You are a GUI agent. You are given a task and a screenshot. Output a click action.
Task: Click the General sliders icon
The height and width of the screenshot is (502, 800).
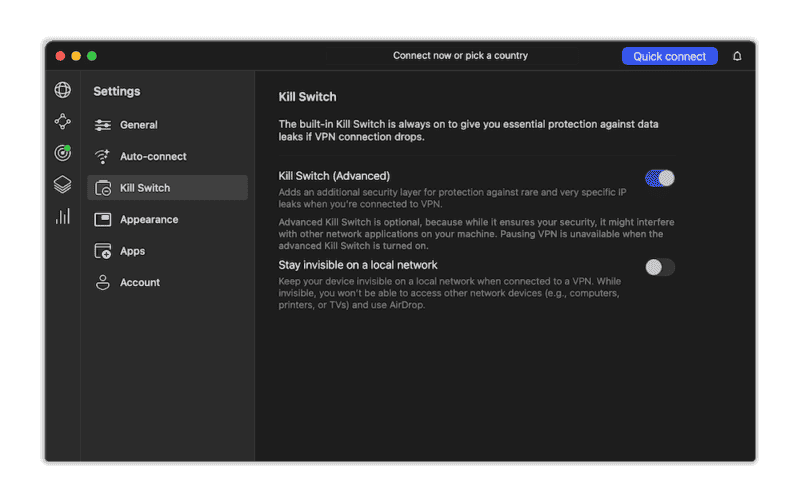(x=103, y=125)
